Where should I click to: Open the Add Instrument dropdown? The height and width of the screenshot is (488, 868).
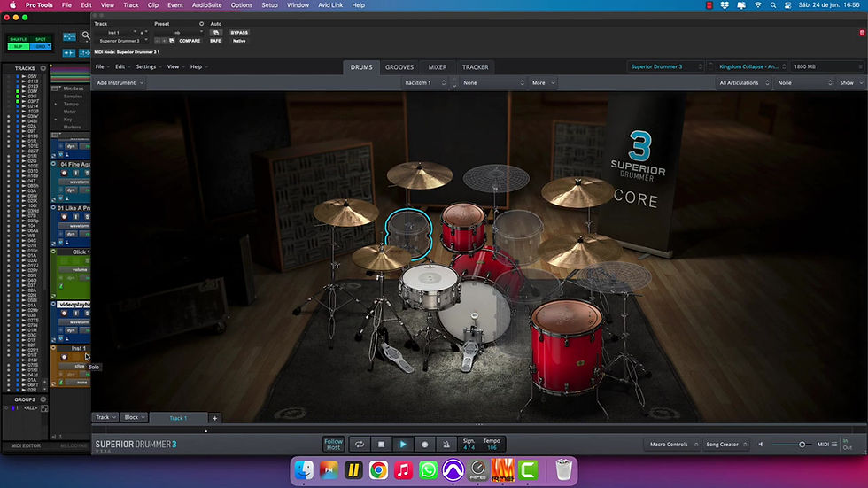120,83
